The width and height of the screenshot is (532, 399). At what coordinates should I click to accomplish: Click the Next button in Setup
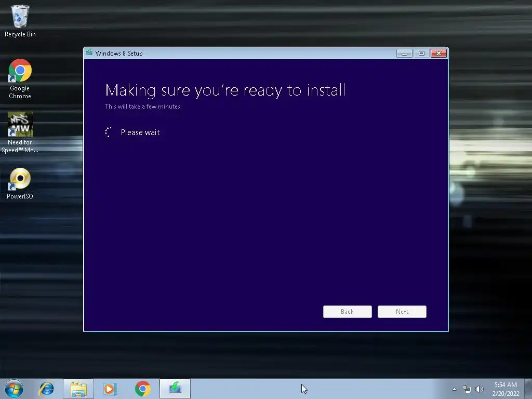pos(402,312)
